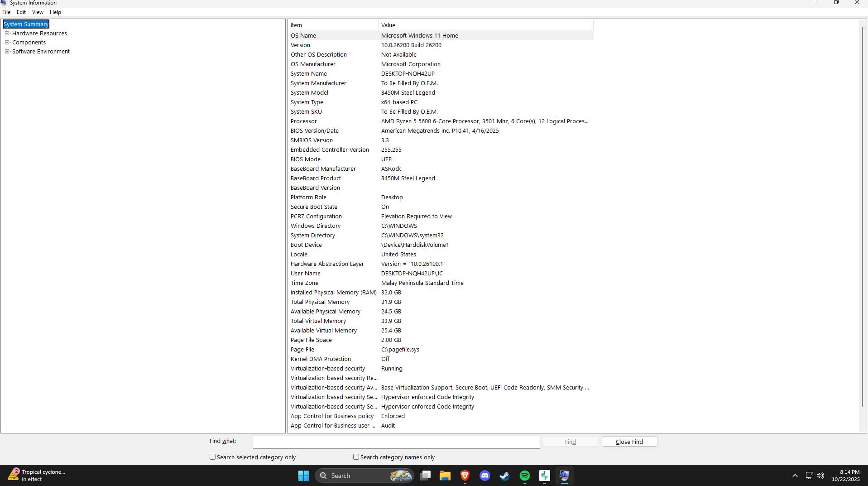Viewport: 868px width, 486px height.
Task: Select Installed Physical Memory (RAM) row
Action: tap(441, 293)
